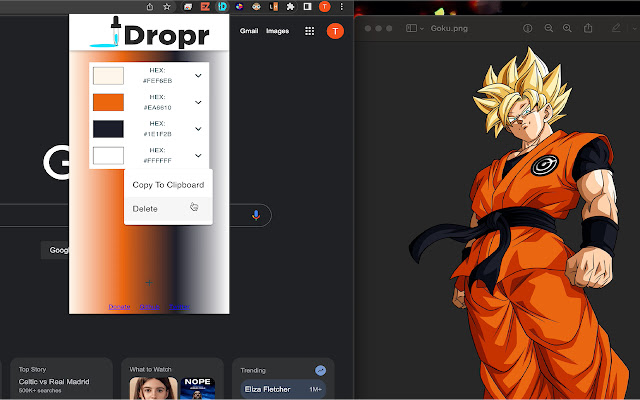The width and height of the screenshot is (640, 400).
Task: Open the first colorful-window extension icon
Action: (x=188, y=7)
